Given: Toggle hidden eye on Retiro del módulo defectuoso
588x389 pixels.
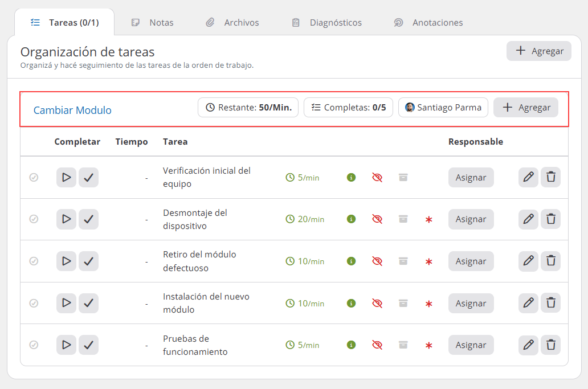Looking at the screenshot, I should tap(377, 261).
